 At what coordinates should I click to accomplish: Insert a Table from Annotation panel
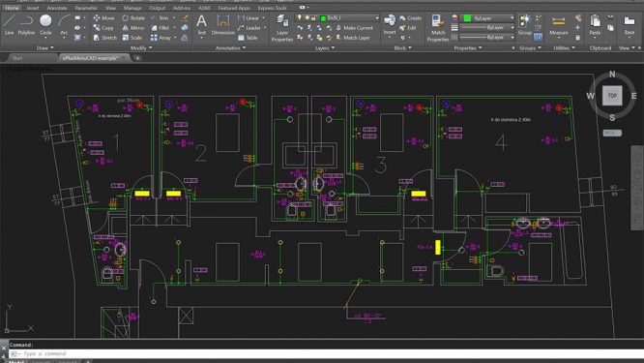[248, 38]
